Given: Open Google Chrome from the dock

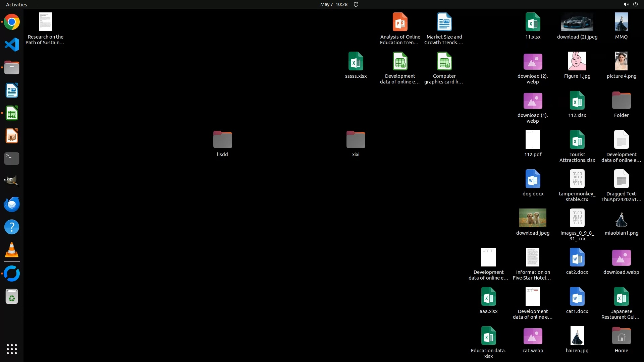Looking at the screenshot, I should [12, 22].
